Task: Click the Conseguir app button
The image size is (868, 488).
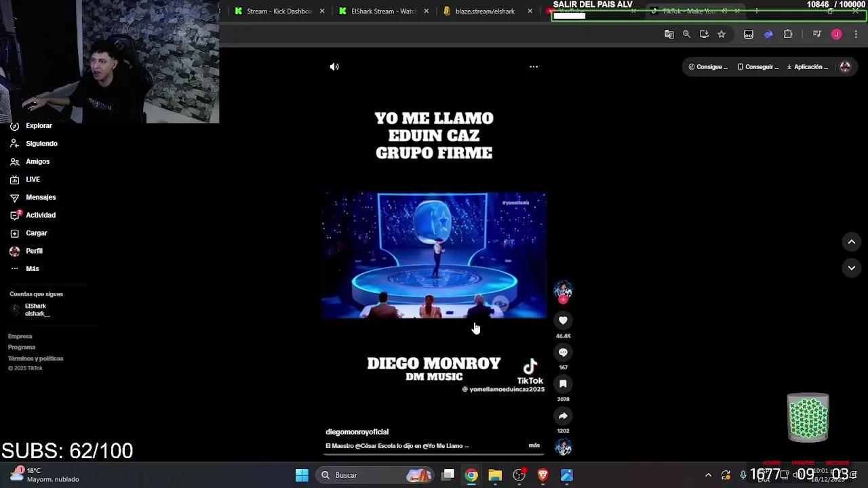Action: [x=758, y=66]
